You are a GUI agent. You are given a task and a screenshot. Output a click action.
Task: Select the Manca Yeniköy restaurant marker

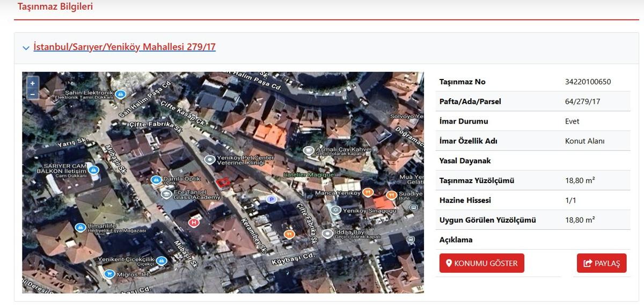(x=368, y=192)
